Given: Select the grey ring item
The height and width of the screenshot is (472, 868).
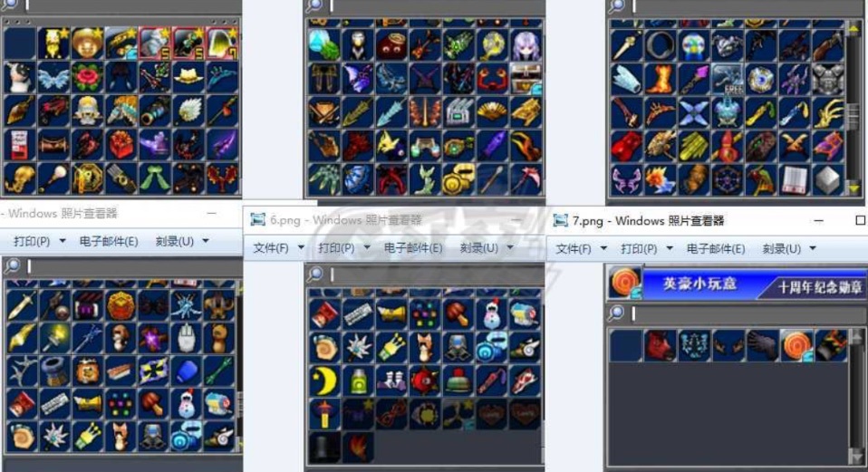Looking at the screenshot, I should 660,46.
